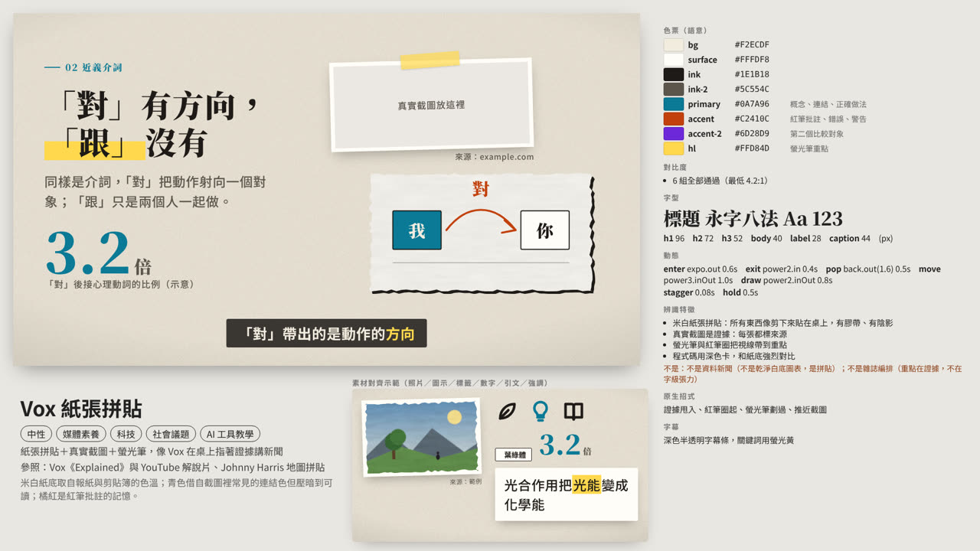
Task: Click the 證據甩入 native moves line
Action: click(745, 409)
